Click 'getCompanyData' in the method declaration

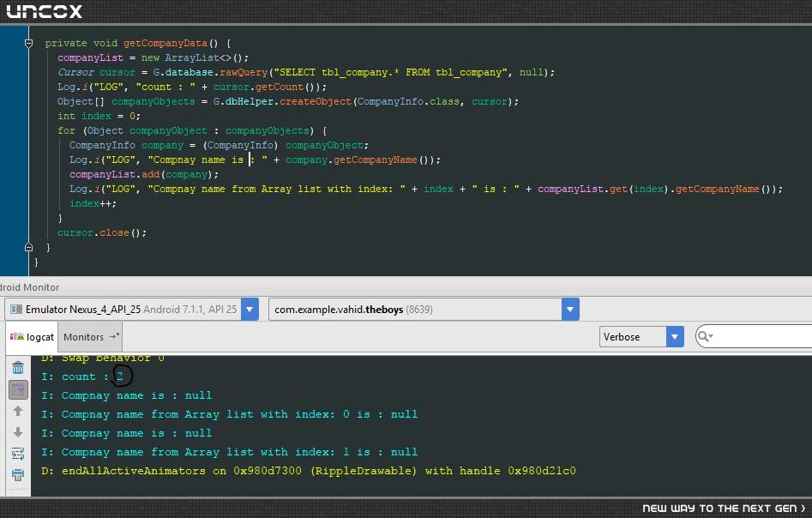tap(165, 43)
